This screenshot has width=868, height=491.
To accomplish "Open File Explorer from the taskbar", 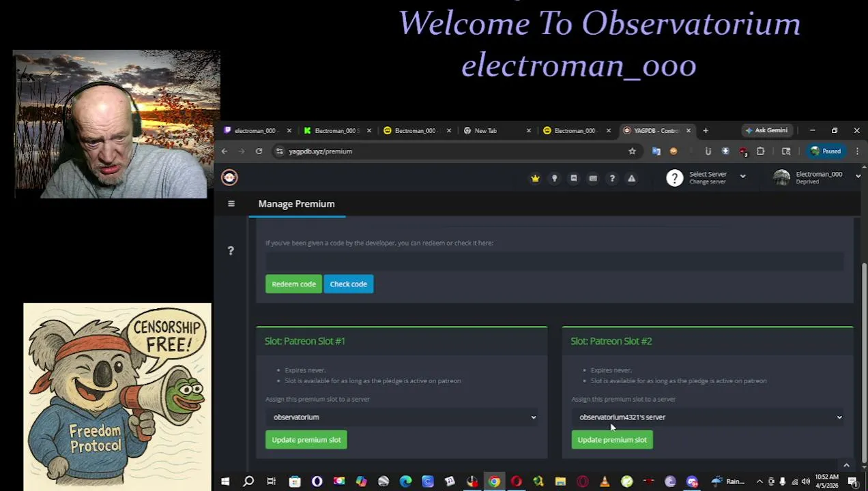I will tap(560, 481).
